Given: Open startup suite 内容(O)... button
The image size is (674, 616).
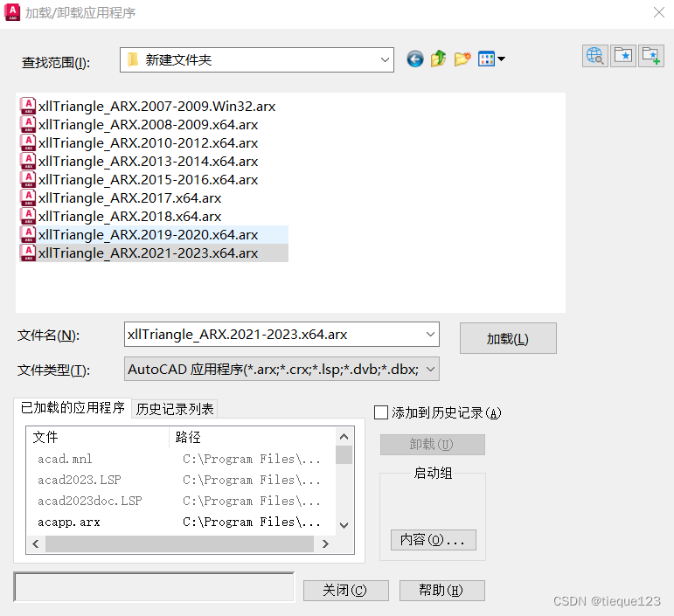Looking at the screenshot, I should pos(434,539).
